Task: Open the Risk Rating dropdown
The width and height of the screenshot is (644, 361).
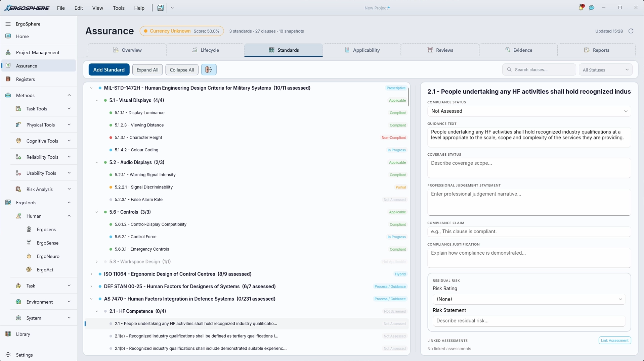Action: [x=529, y=299]
